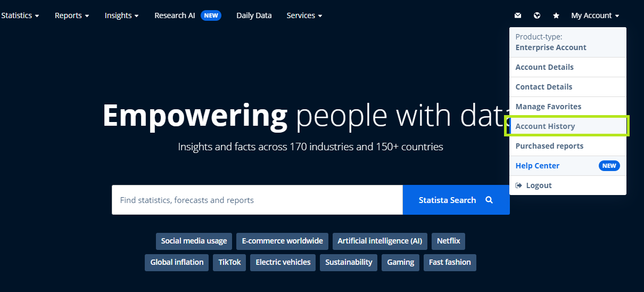
Task: Expand the Statistics dropdown menu
Action: [x=20, y=15]
